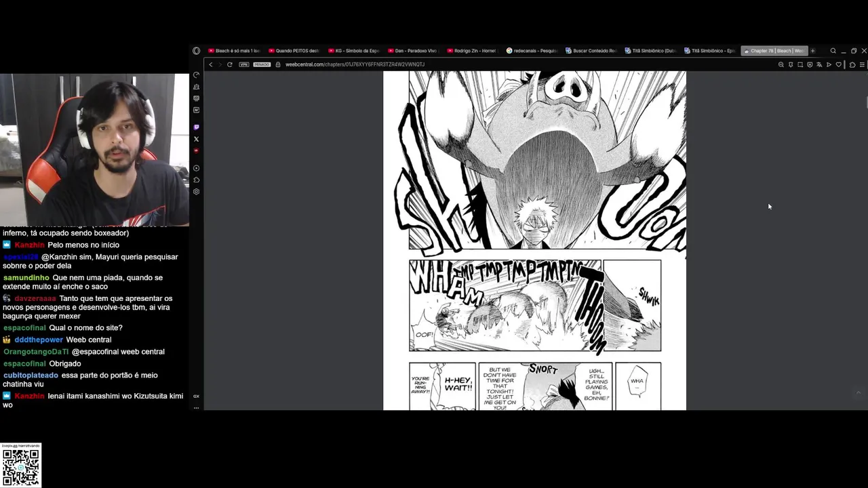The width and height of the screenshot is (868, 488).
Task: Open the red round icon in sidebar
Action: point(197,150)
